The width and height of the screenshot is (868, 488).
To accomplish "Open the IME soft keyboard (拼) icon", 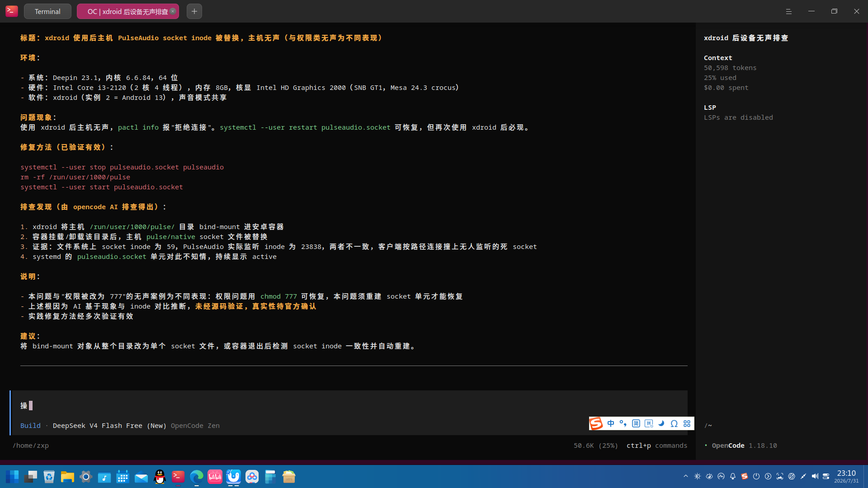I will (x=649, y=423).
